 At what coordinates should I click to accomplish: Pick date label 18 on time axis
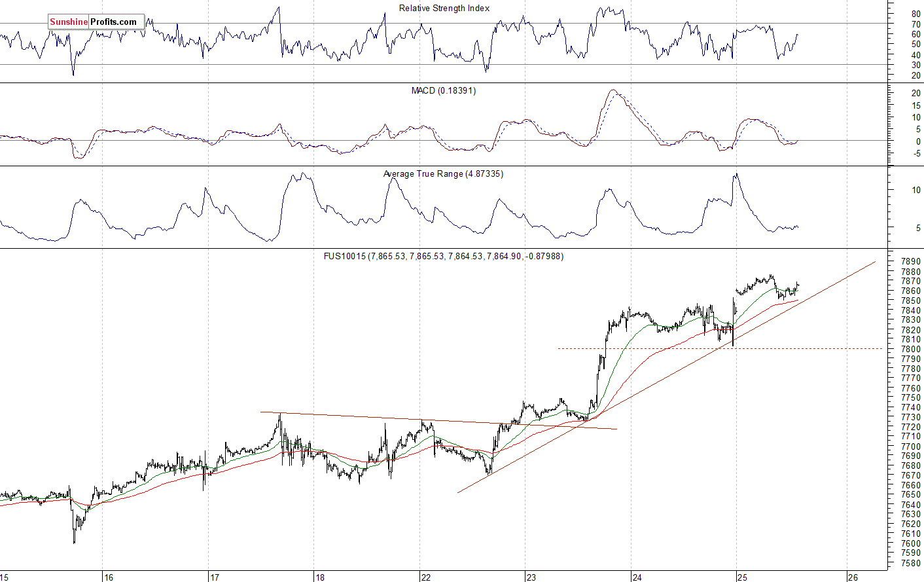click(319, 577)
